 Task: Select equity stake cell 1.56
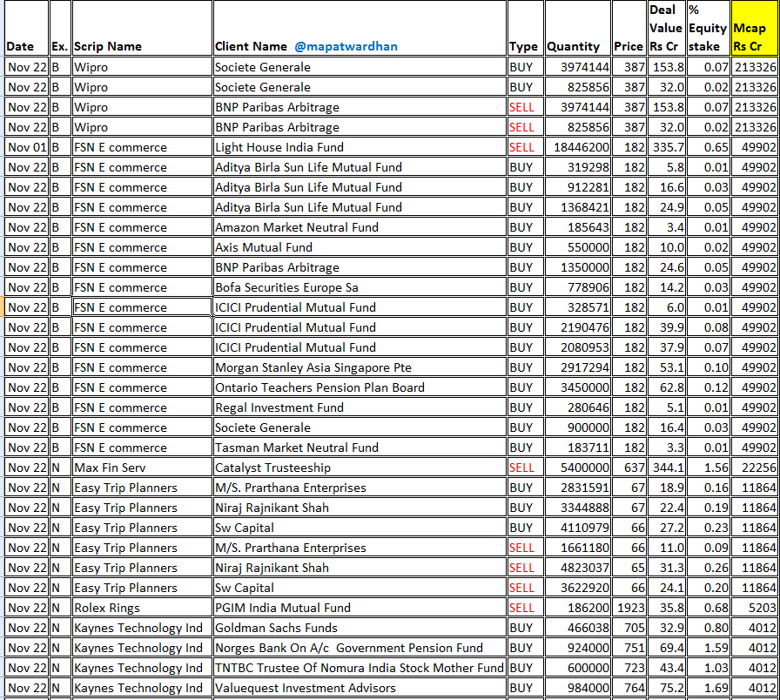coord(708,468)
